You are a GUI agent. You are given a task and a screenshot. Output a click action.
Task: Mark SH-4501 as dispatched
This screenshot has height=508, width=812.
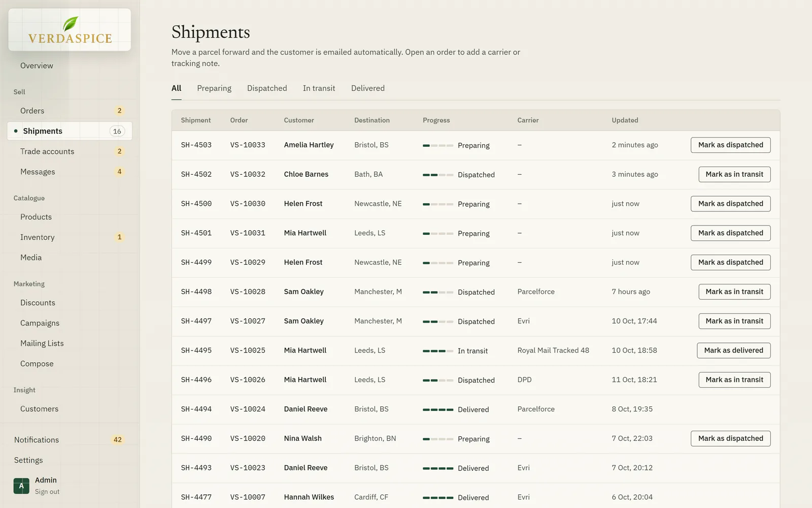730,233
